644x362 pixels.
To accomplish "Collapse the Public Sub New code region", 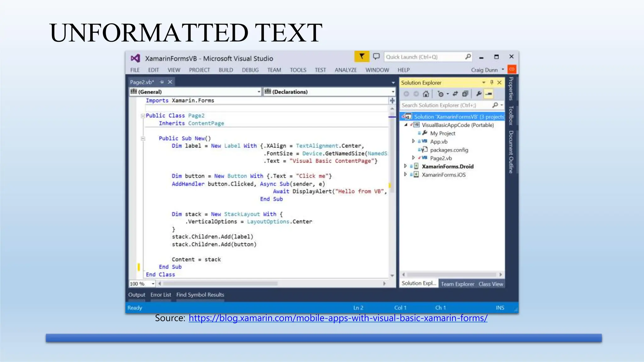I will point(143,138).
